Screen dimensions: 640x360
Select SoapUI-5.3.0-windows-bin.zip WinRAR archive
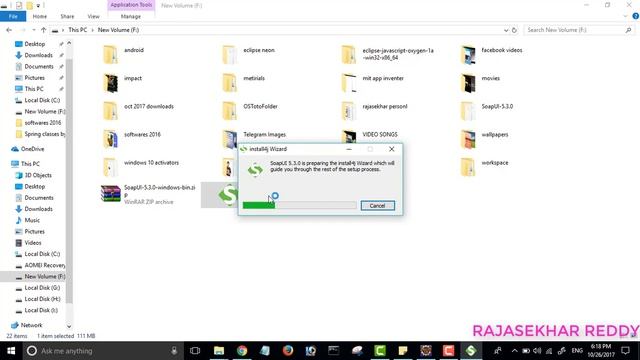pyautogui.click(x=149, y=194)
